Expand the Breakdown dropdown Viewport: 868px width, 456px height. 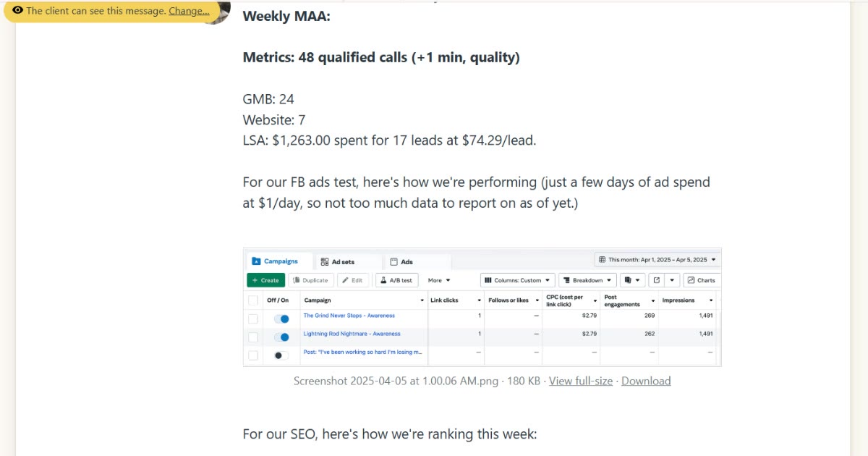coord(587,280)
